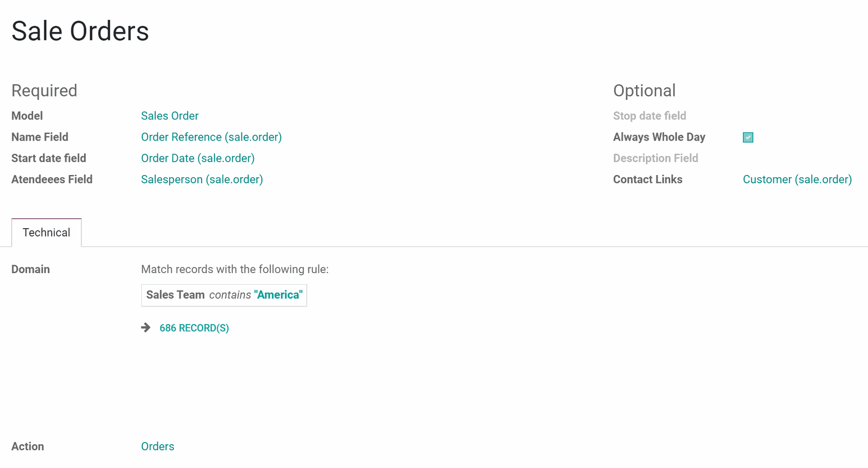This screenshot has width=868, height=468.
Task: Open Customer (sale.order) contact link
Action: [797, 179]
